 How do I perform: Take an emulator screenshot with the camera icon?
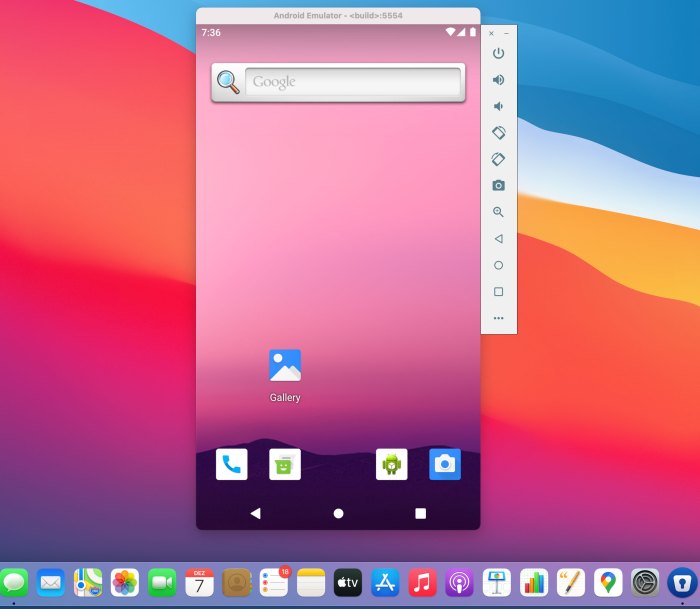498,185
